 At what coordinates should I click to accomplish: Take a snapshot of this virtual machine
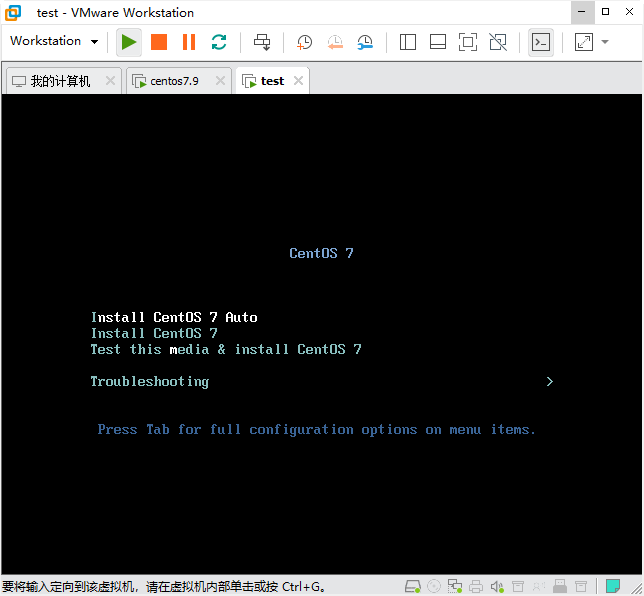(304, 42)
